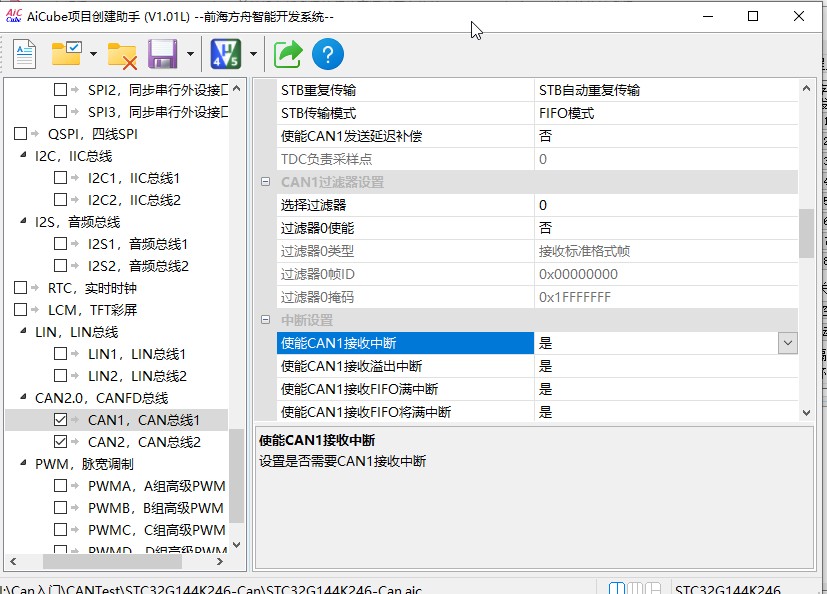Enable I2S1 audio bus checkbox
The image size is (827, 594).
point(60,244)
